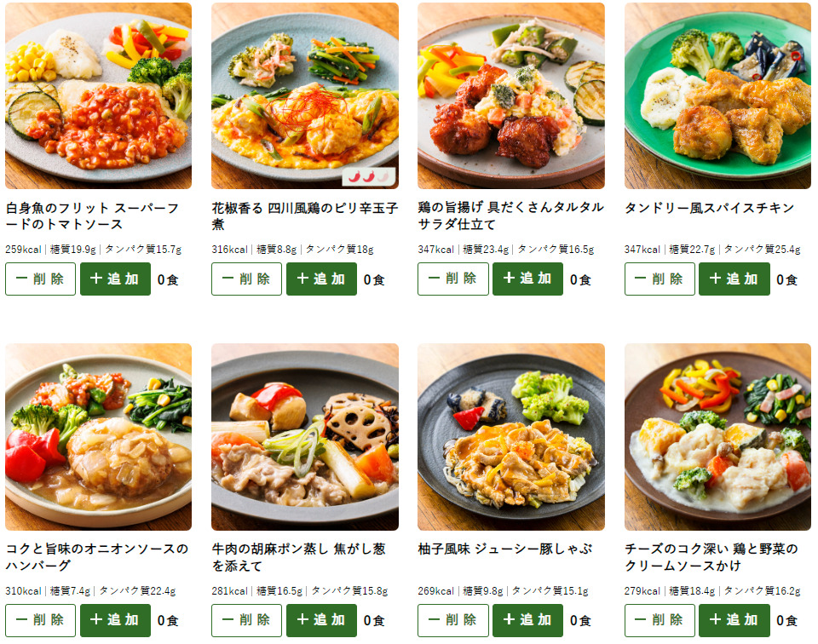Open the tandoori spice chicken photo
Image resolution: width=818 pixels, height=644 pixels.
[717, 95]
